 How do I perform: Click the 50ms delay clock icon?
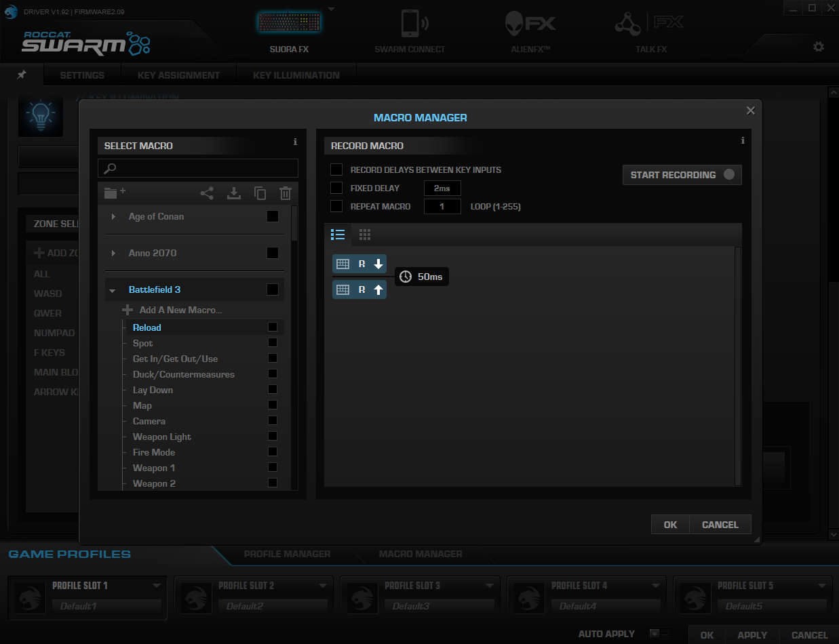406,277
